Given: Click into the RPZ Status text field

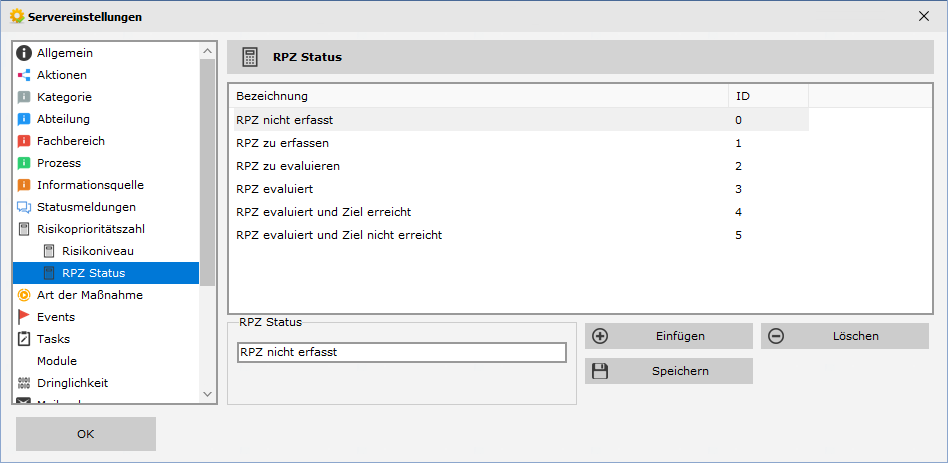Looking at the screenshot, I should 402,352.
